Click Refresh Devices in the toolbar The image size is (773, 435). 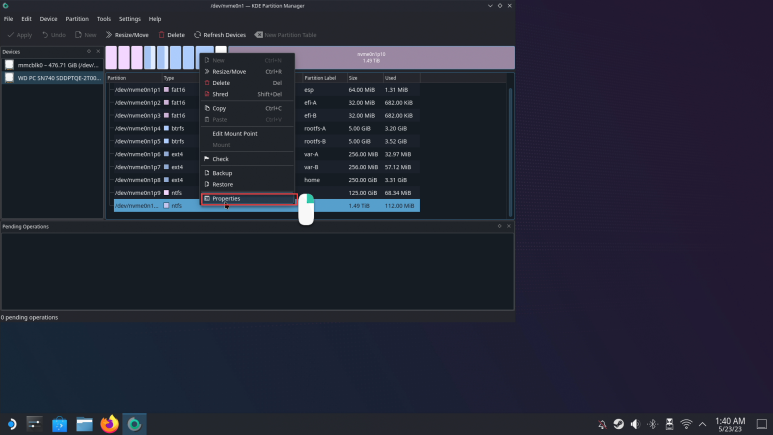(x=220, y=35)
